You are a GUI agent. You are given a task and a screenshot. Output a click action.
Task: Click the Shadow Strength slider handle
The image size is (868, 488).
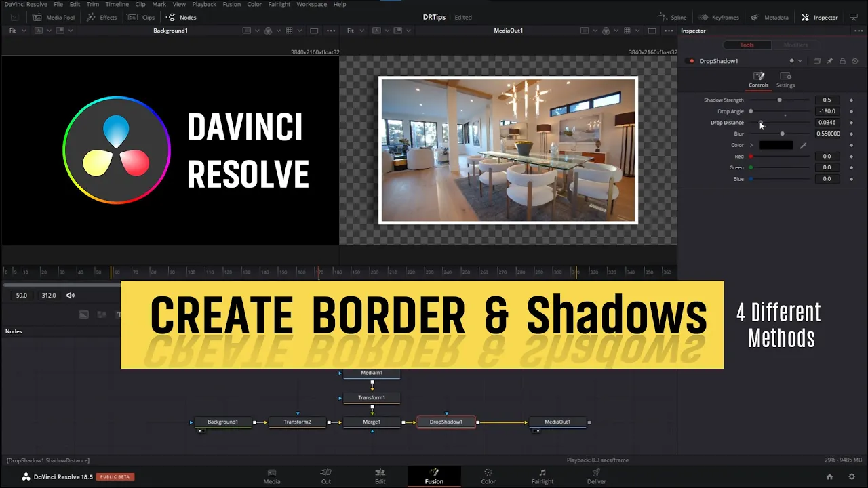(x=780, y=100)
